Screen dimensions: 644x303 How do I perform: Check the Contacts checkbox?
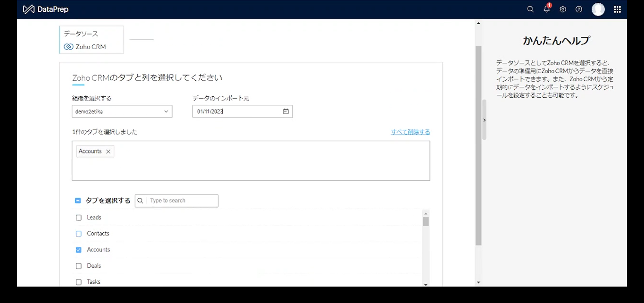(x=79, y=234)
